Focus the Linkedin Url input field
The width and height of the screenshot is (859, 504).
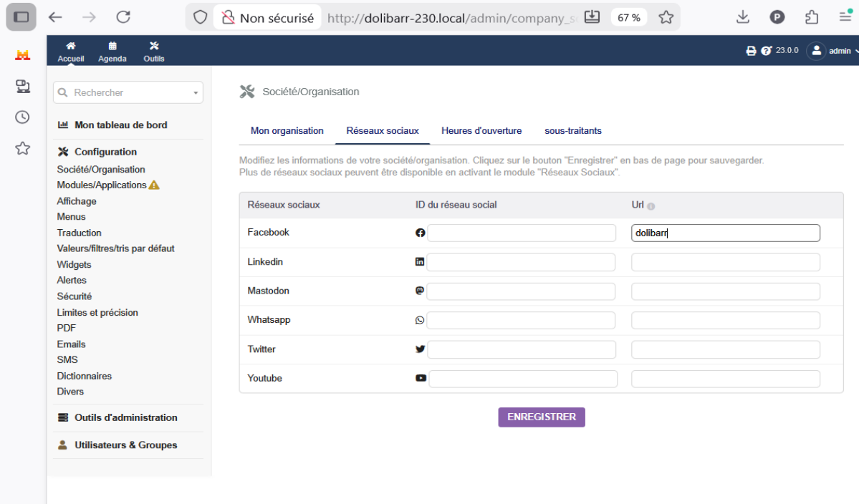coord(725,262)
